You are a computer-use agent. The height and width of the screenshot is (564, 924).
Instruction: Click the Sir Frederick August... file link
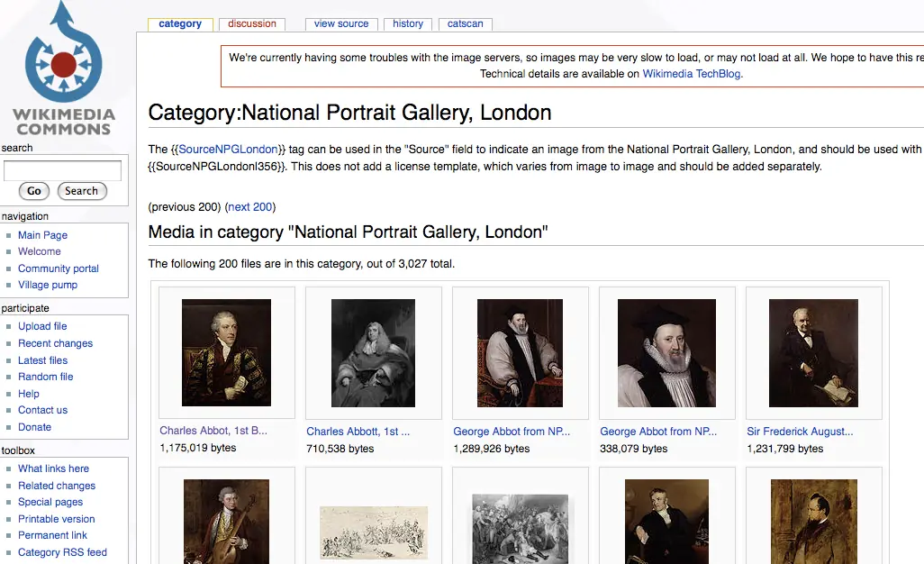(x=800, y=432)
